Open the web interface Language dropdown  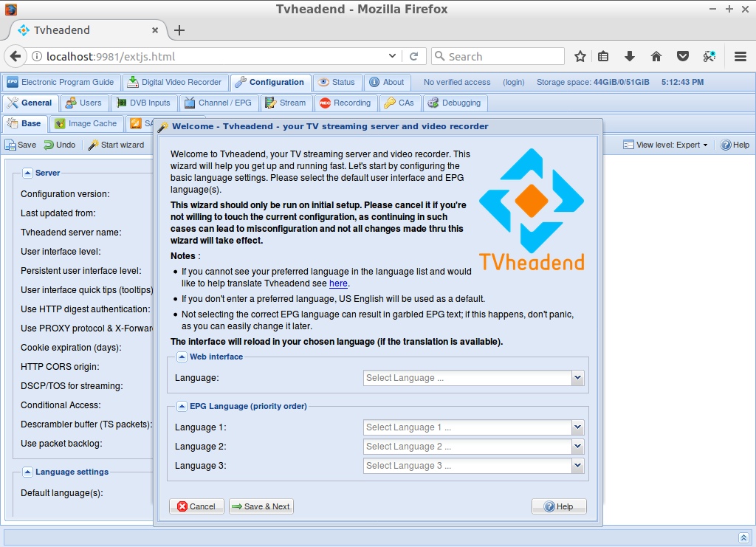pos(578,377)
